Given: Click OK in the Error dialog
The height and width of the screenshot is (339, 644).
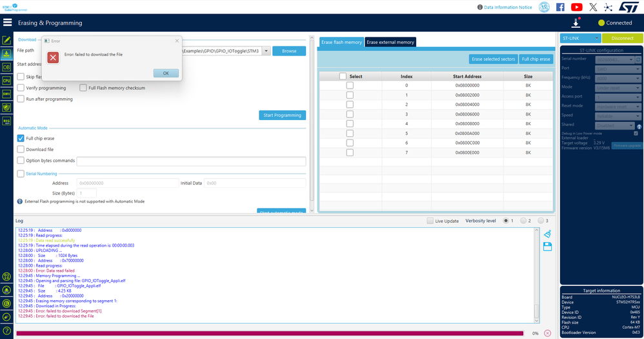Looking at the screenshot, I should pos(166,73).
